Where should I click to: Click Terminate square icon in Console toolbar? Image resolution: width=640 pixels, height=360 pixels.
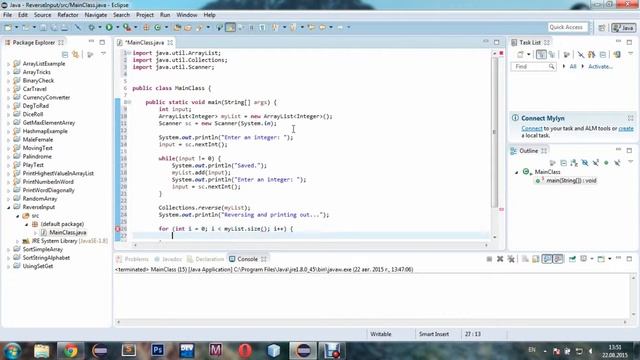489,259
